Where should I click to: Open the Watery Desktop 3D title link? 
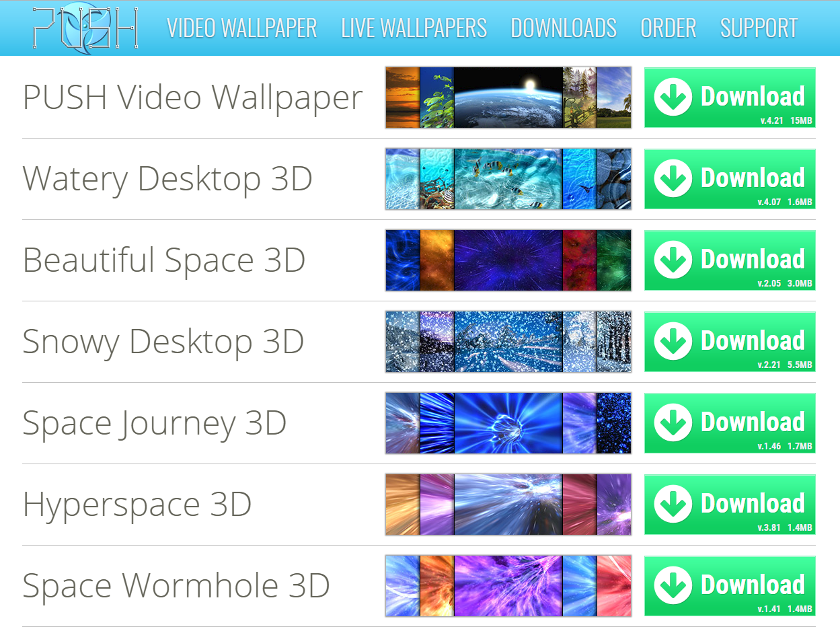[x=167, y=179]
